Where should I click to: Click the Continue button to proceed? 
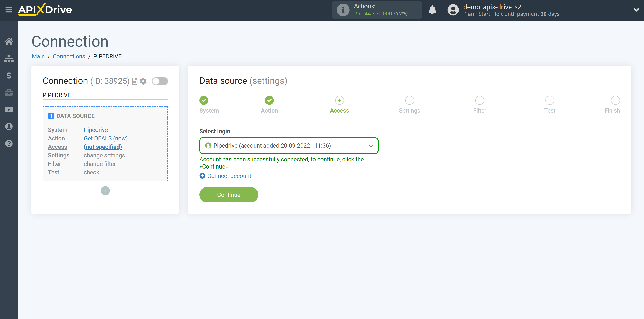(x=229, y=195)
